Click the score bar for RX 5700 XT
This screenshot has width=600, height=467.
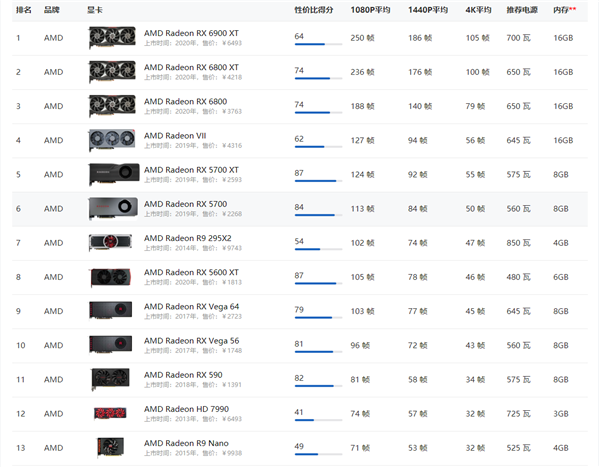point(318,181)
